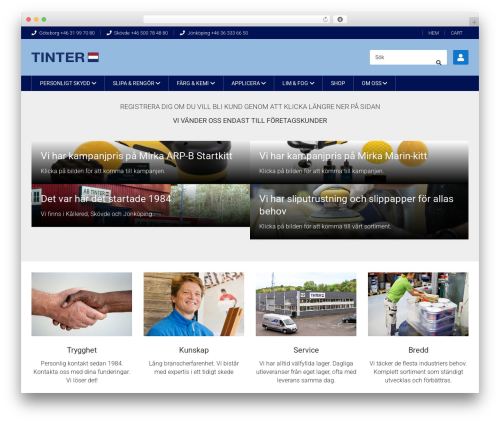Click the TINTER logo
Screen dimensions: 500x423
(65, 57)
